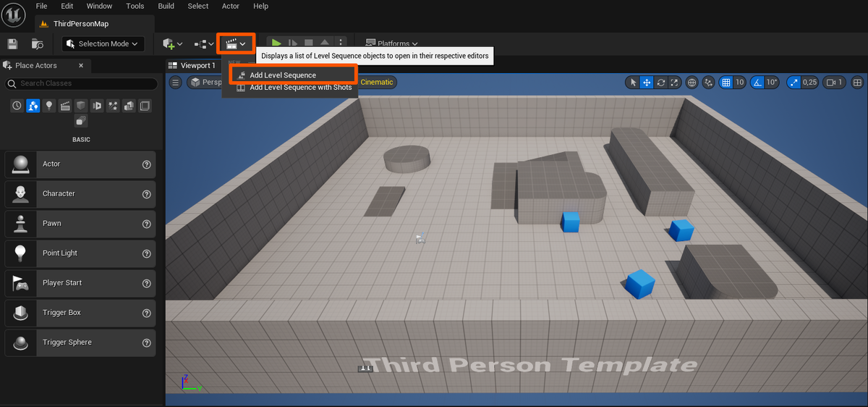Open help for Pawn item
The height and width of the screenshot is (407, 868).
tap(147, 224)
